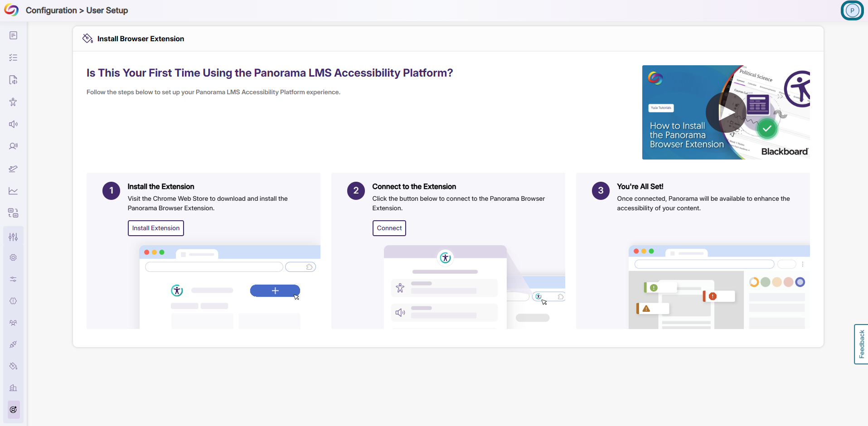
Task: Click the Install Extension button
Action: 156,228
